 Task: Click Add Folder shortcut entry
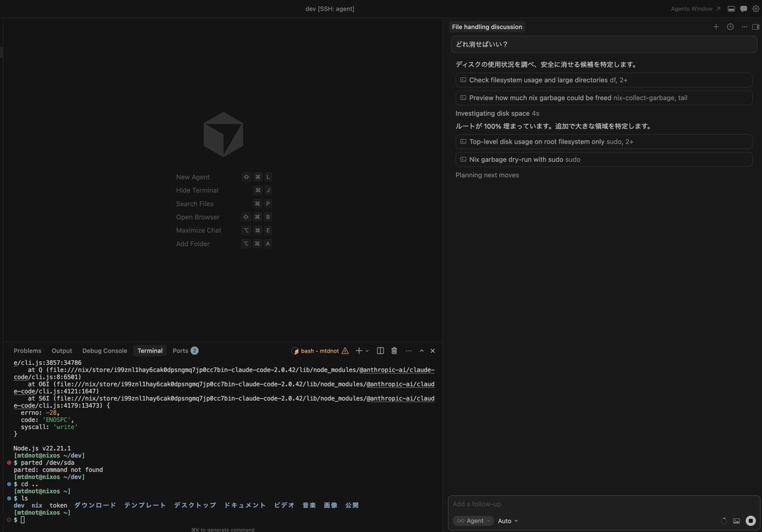223,244
